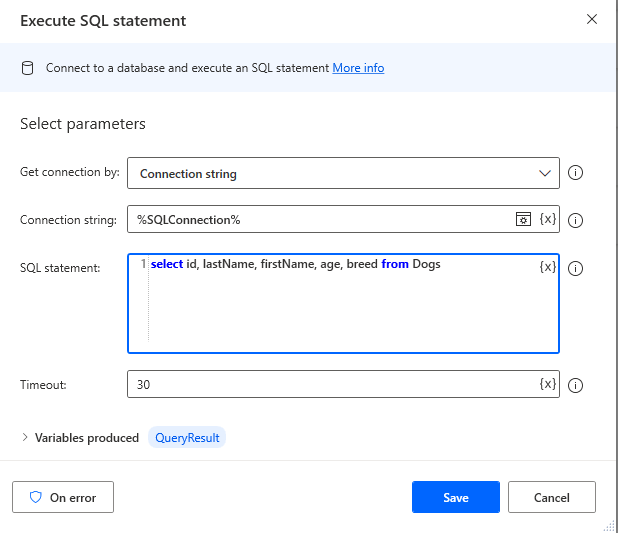Close the Execute SQL statement dialog
Image resolution: width=618 pixels, height=533 pixels.
[x=592, y=20]
